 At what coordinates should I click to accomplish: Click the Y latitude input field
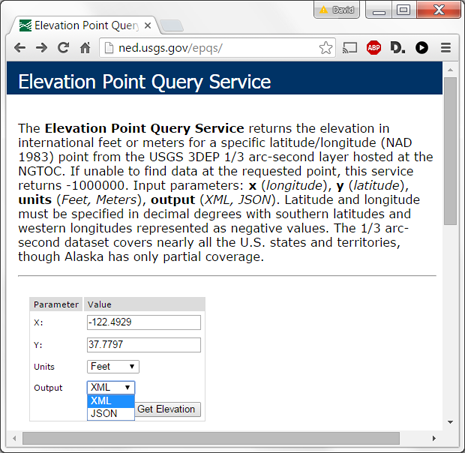[144, 345]
